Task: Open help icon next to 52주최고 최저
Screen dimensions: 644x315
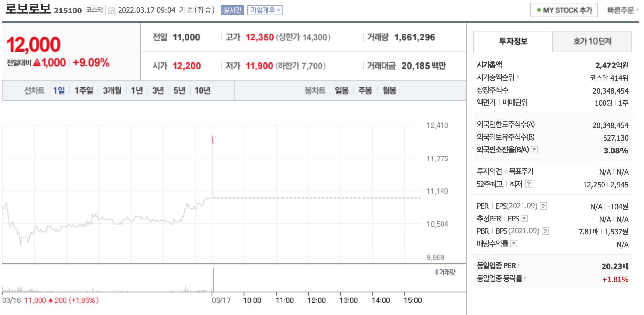Action: 529,184
